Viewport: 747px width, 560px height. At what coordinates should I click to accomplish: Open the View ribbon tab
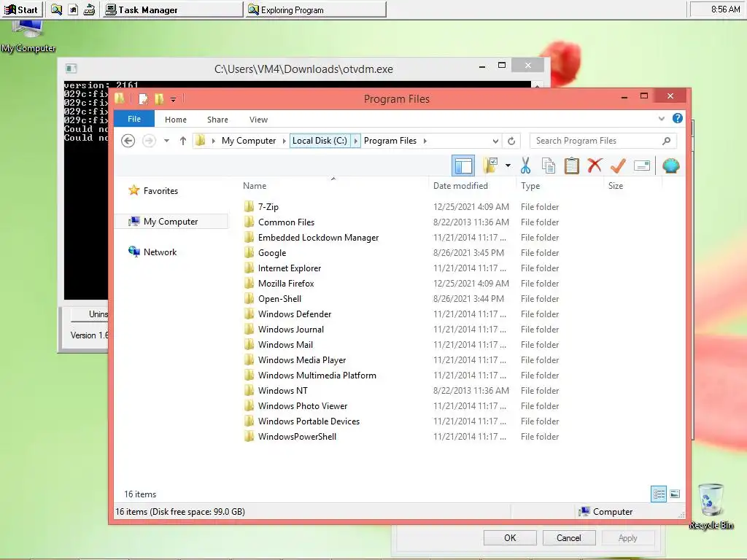pyautogui.click(x=258, y=120)
